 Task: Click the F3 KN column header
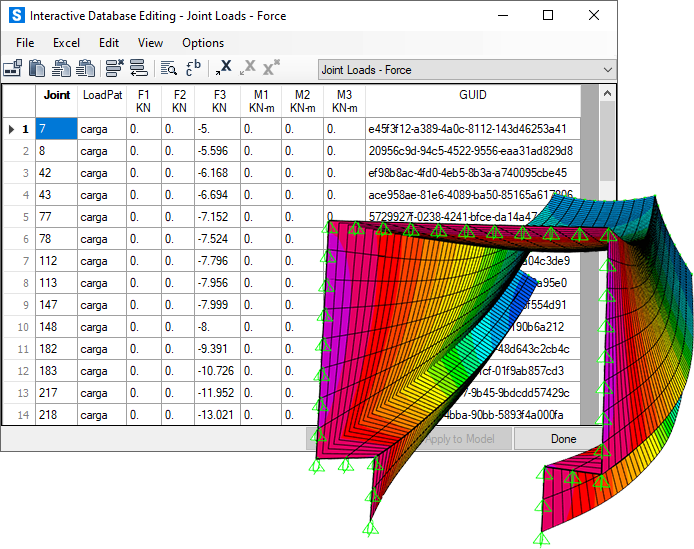click(x=219, y=101)
